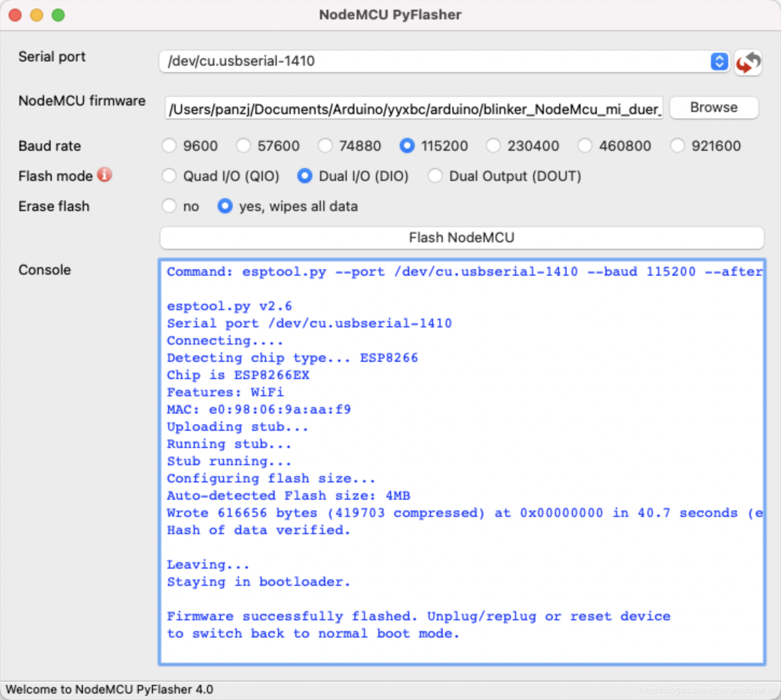
Task: Click the 'Welcome to NodeMCU PyFlasher 4.0' status text
Action: 109,689
